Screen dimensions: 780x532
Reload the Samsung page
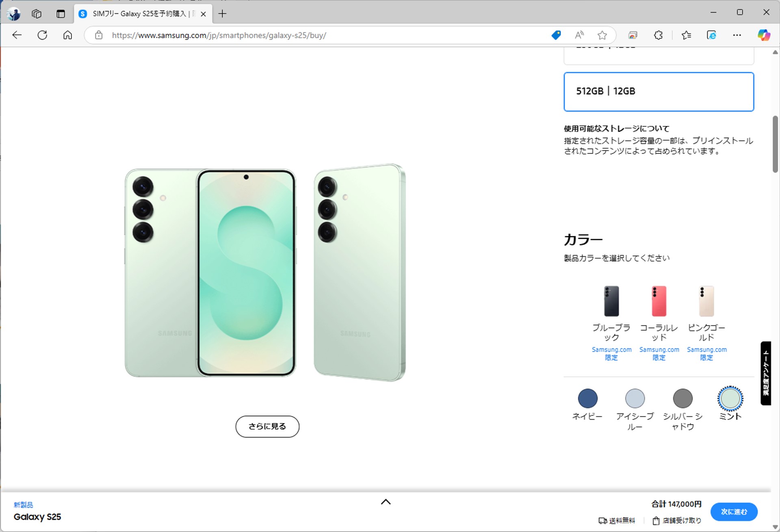coord(42,35)
